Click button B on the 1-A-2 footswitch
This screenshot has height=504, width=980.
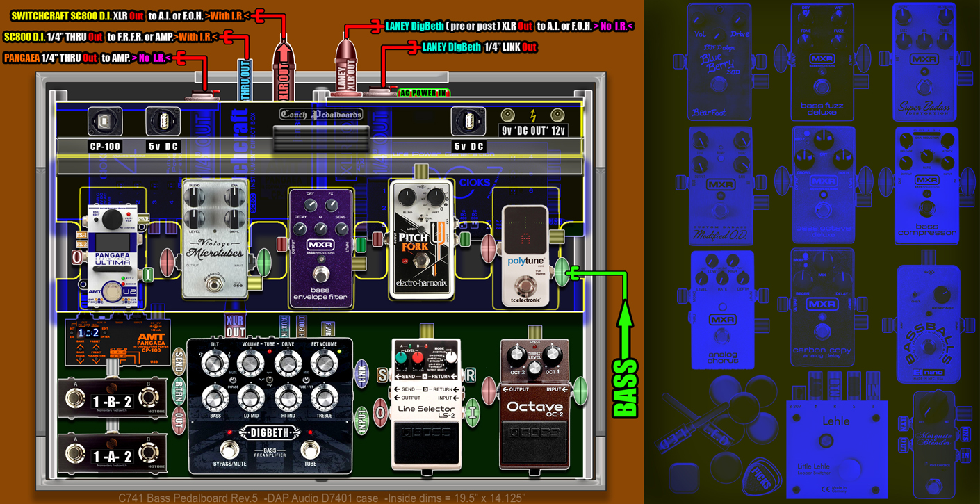click(147, 454)
